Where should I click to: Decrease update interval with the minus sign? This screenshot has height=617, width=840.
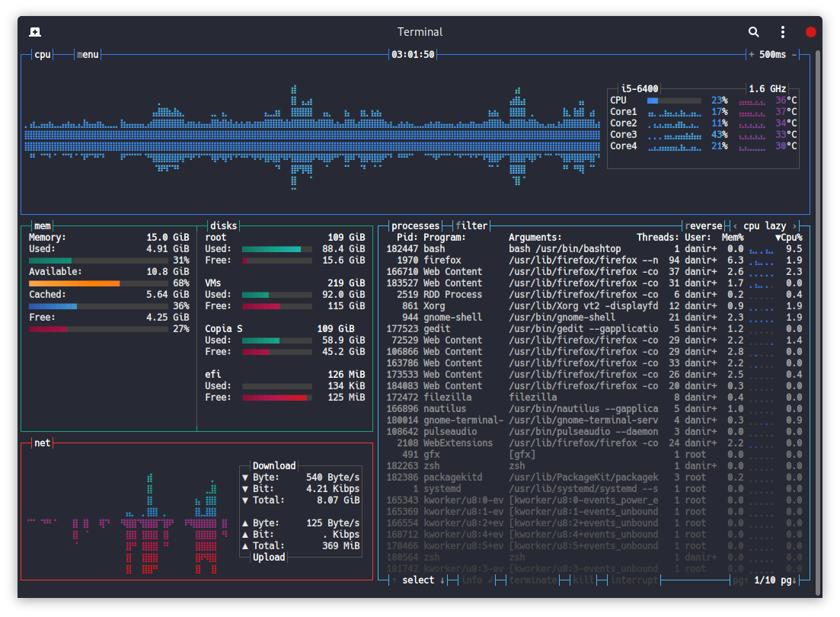click(x=794, y=55)
